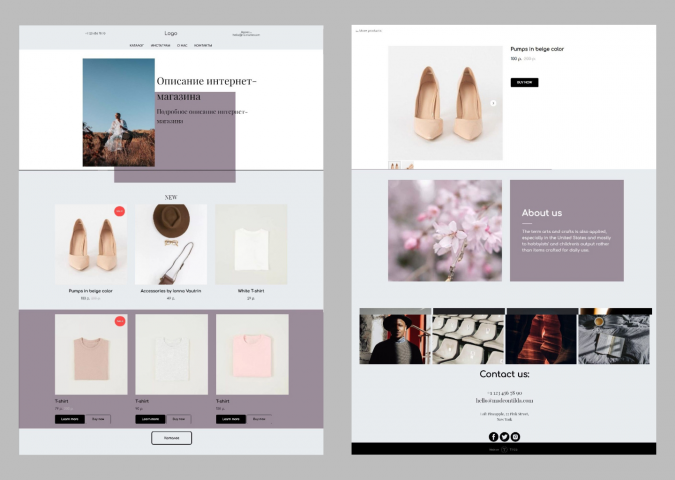Open the gallery photo of stadium seats
Screen dimensions: 675x480
click(468, 336)
